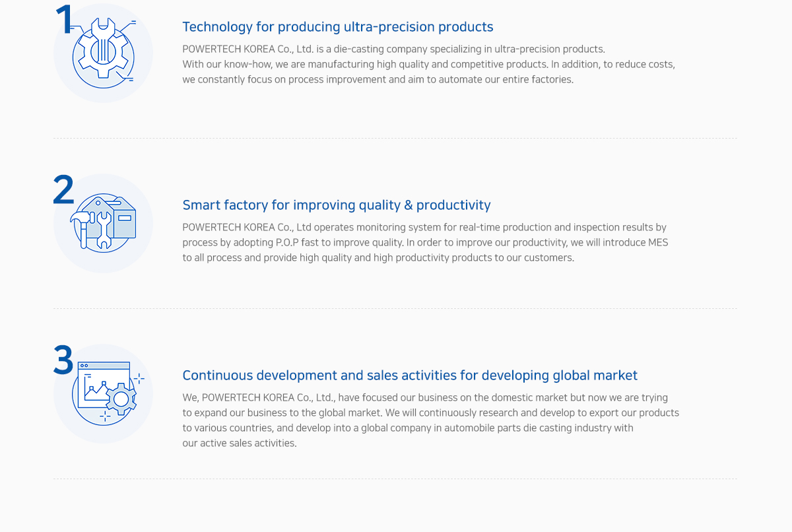The image size is (792, 532).
Task: Click the line about automating entire factories
Action: [x=378, y=79]
